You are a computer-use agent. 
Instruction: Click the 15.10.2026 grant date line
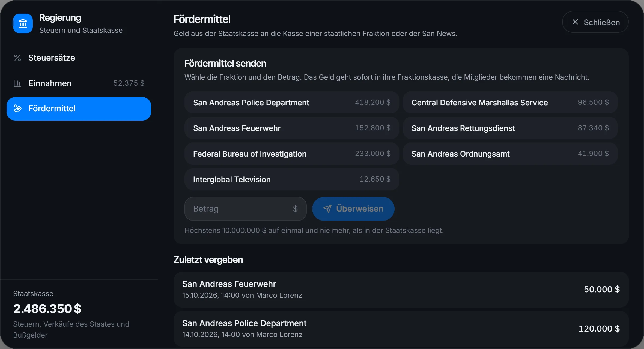pyautogui.click(x=242, y=295)
